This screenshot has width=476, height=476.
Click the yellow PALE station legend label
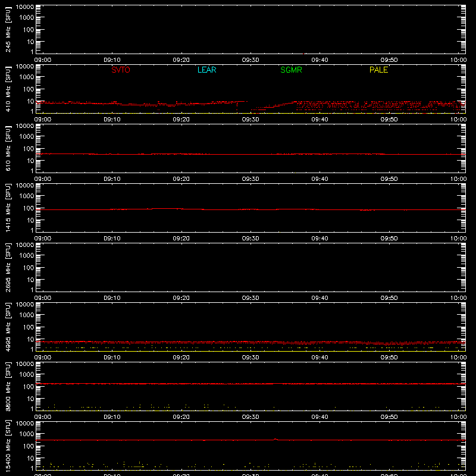click(378, 70)
